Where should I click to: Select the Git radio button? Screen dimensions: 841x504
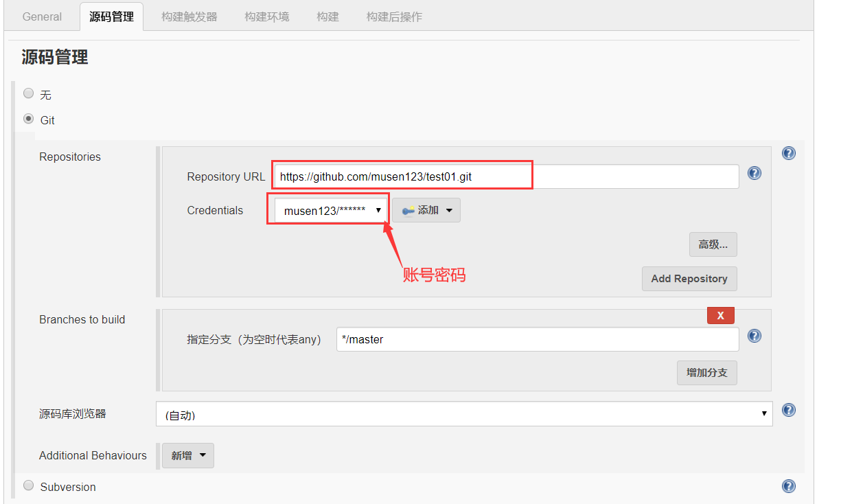29,119
